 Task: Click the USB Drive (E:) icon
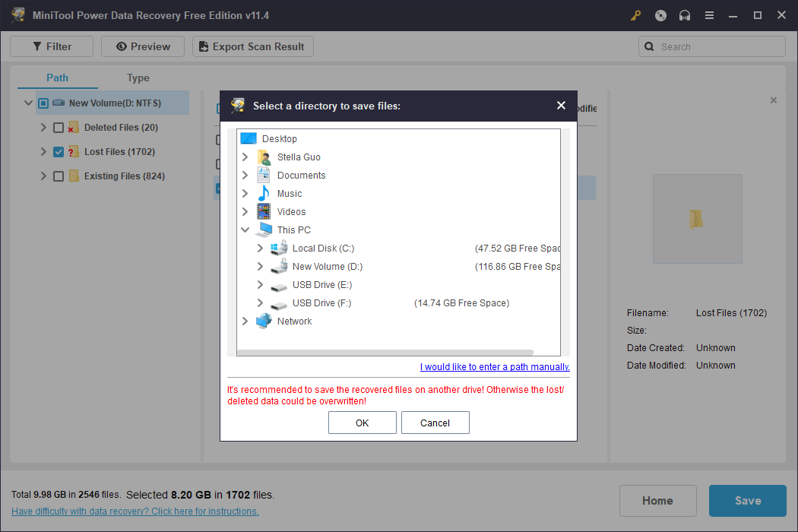pos(279,287)
